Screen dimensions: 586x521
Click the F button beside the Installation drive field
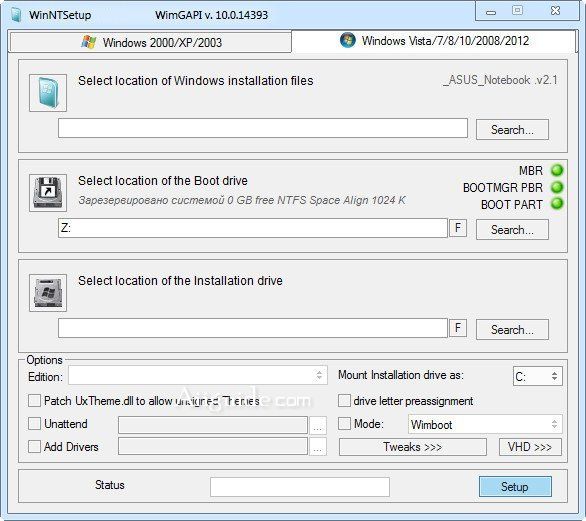tap(458, 328)
